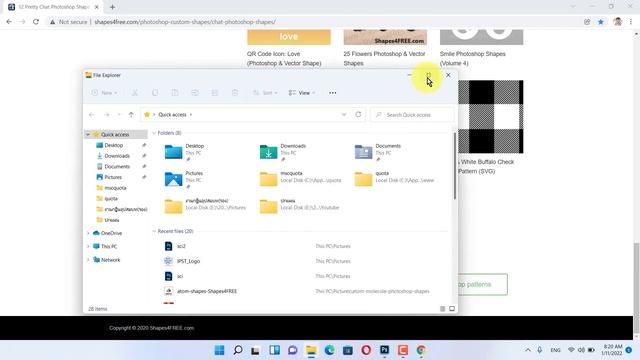
Task: Close the Pretty Chat Photoshop Shapes tab
Action: tap(96, 7)
